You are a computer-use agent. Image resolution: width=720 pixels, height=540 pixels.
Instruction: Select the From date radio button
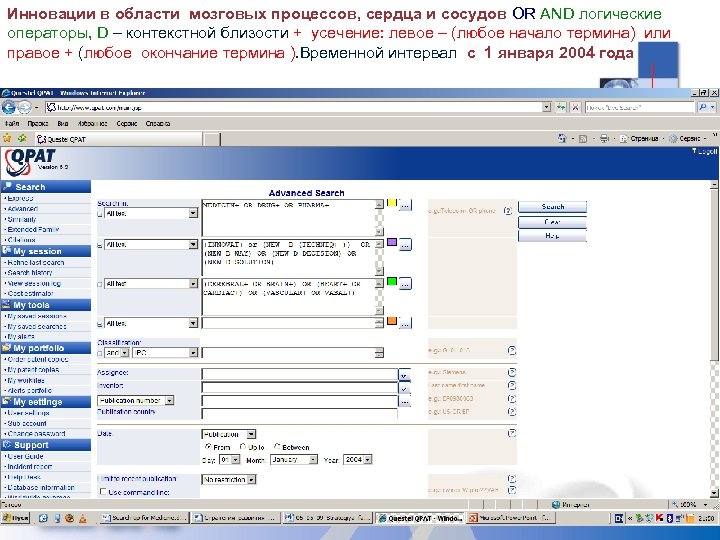click(x=208, y=446)
